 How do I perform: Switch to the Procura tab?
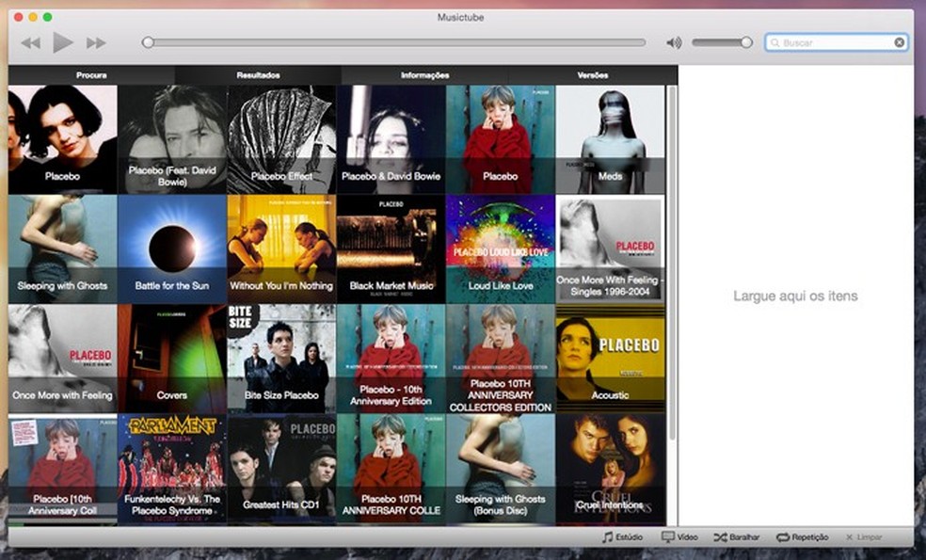(91, 75)
